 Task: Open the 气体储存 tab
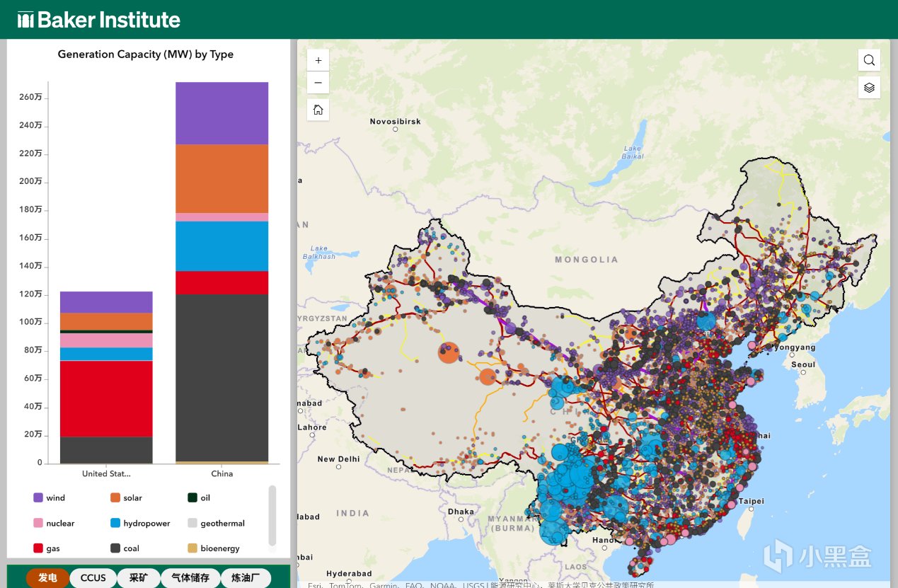coord(190,578)
